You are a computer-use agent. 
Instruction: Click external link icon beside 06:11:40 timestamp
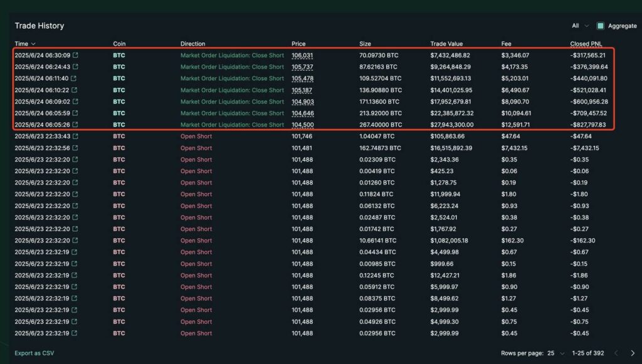(x=73, y=79)
